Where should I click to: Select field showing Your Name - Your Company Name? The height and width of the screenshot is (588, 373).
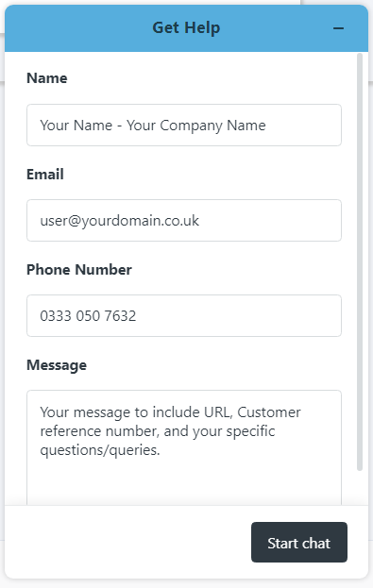pyautogui.click(x=184, y=125)
